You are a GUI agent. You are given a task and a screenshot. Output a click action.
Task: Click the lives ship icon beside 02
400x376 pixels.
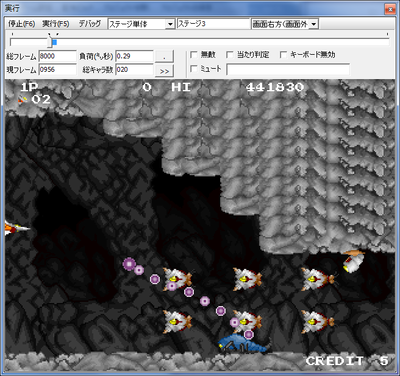(x=23, y=99)
